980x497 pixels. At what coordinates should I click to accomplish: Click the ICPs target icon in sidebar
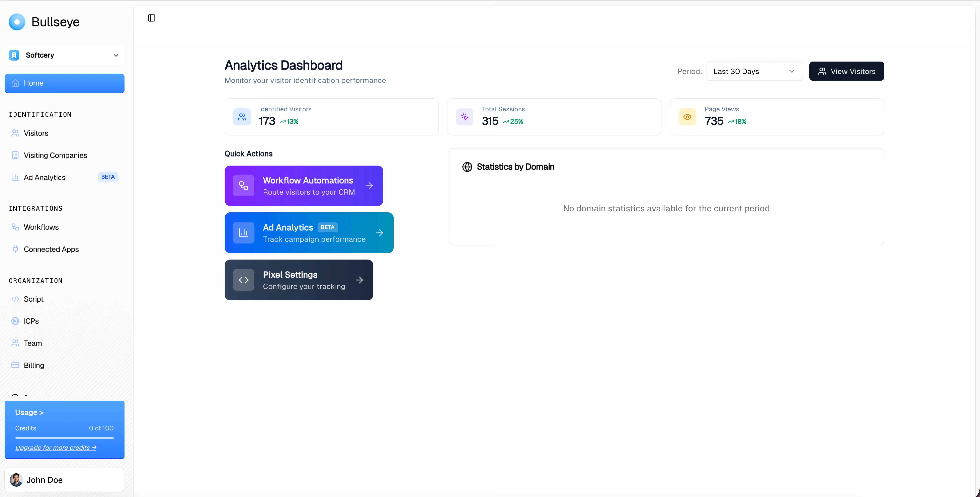click(x=15, y=321)
